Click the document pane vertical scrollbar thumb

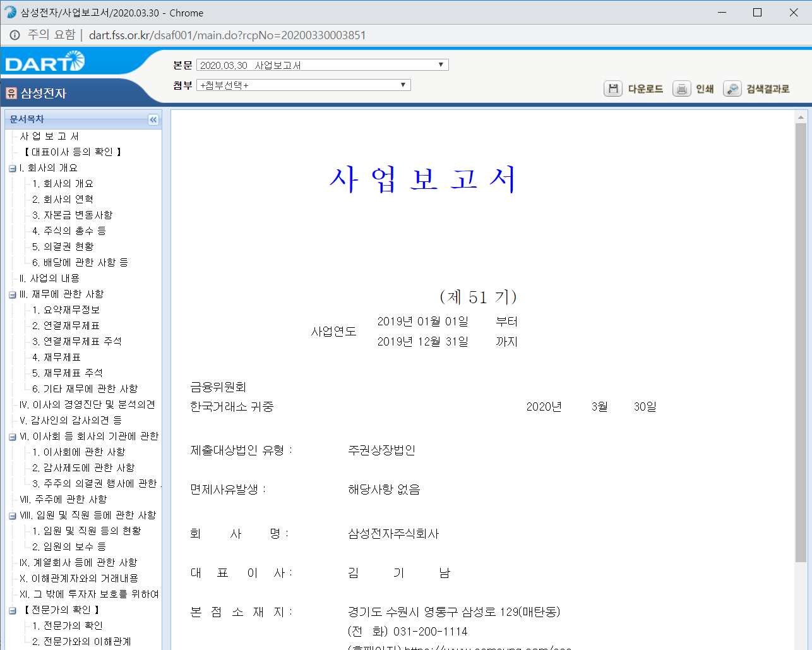[801, 342]
